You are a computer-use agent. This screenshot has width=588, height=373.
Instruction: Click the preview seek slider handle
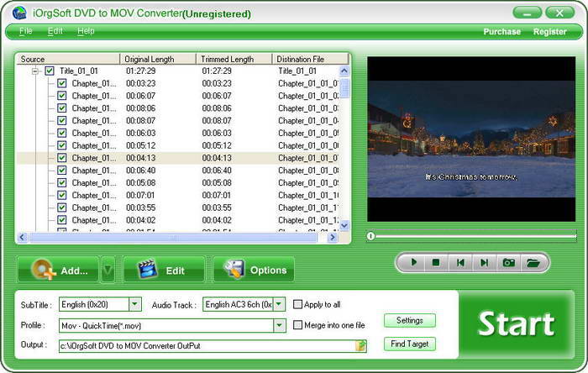click(x=370, y=236)
